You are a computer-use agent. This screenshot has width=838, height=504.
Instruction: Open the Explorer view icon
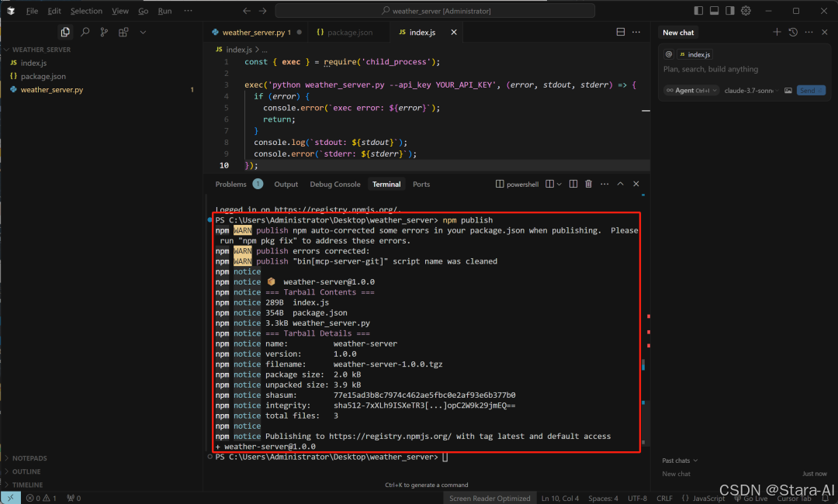pos(65,32)
